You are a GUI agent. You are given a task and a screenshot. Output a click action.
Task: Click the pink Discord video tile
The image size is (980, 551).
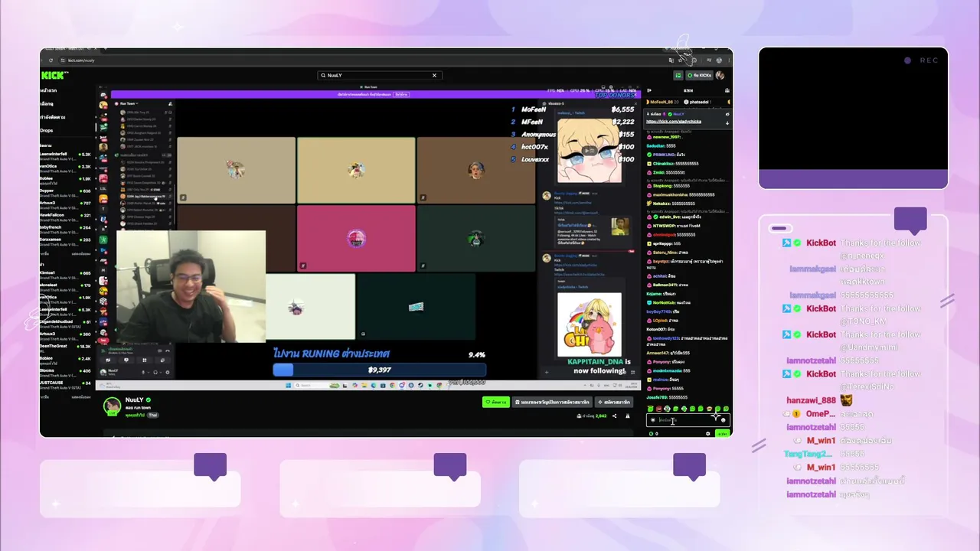pyautogui.click(x=356, y=238)
